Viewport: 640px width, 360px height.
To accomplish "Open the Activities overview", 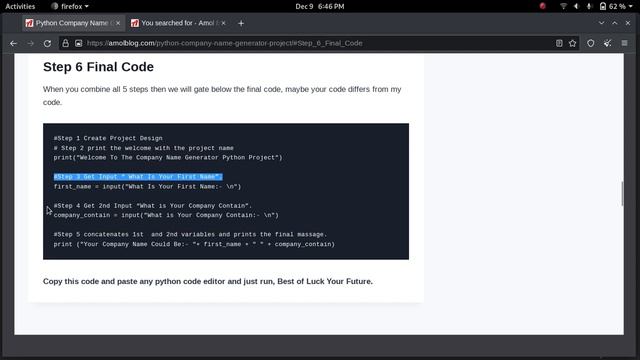I will click(20, 7).
